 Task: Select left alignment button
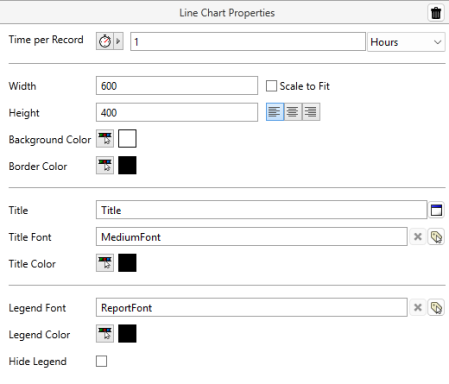(x=275, y=112)
